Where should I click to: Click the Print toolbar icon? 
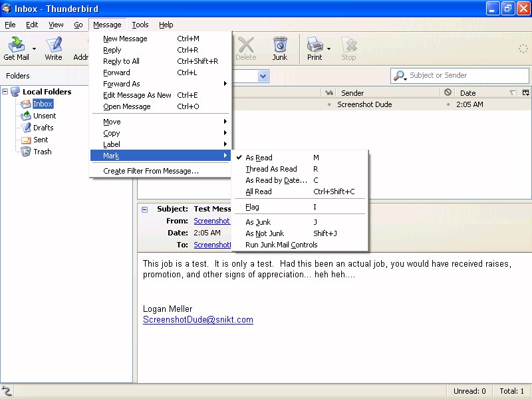(x=315, y=45)
